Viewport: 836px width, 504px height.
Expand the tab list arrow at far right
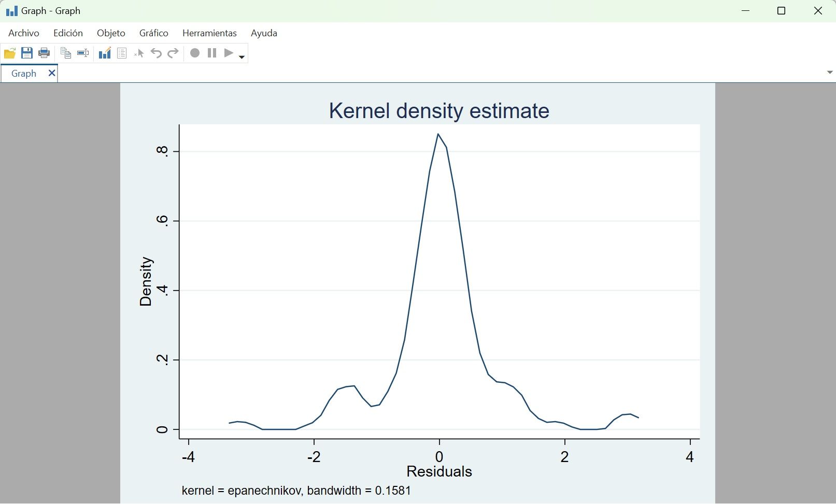point(829,73)
